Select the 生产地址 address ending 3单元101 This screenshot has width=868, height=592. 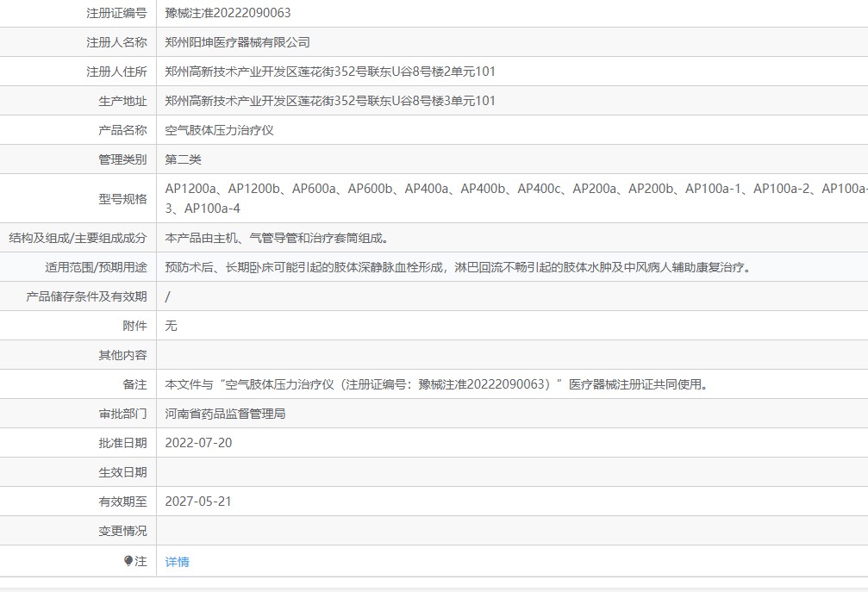click(x=330, y=101)
